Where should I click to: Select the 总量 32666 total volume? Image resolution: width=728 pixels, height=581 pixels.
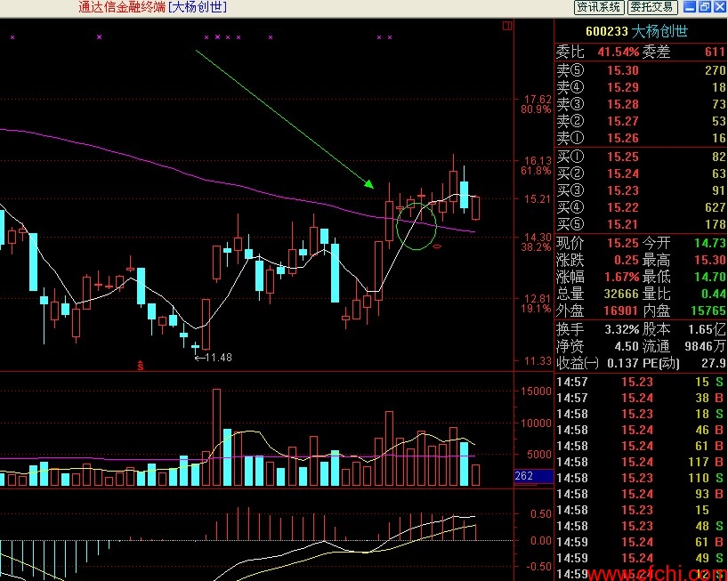point(621,294)
